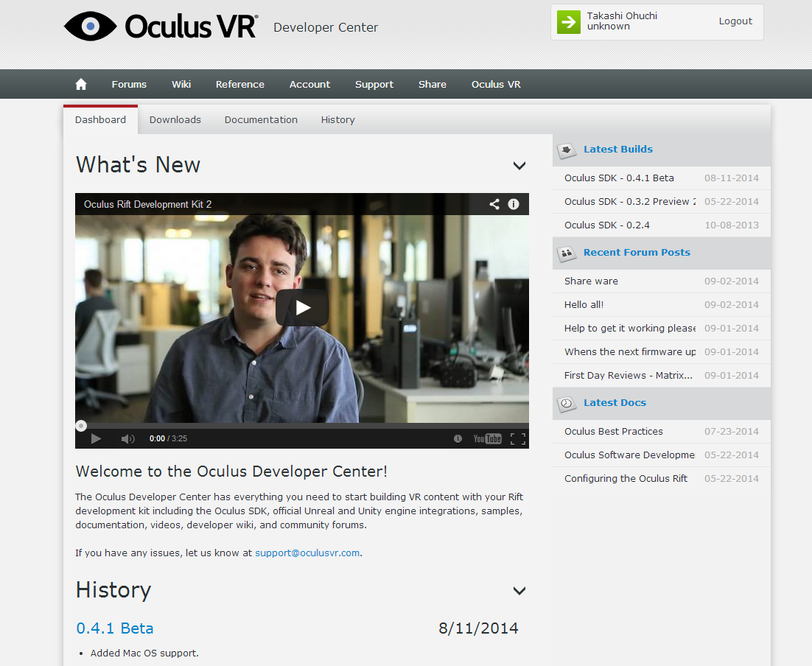Click the video progress scrubber handle
The width and height of the screenshot is (812, 666).
point(81,426)
